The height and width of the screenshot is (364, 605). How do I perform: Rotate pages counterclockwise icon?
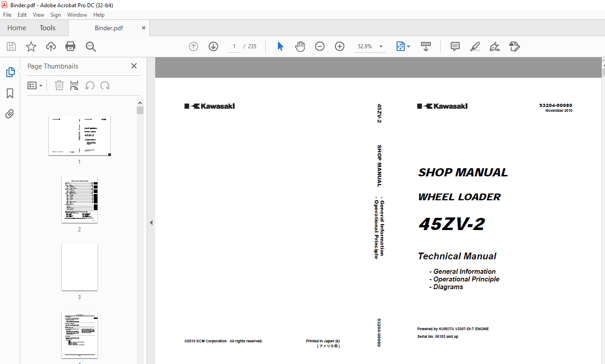[x=90, y=85]
